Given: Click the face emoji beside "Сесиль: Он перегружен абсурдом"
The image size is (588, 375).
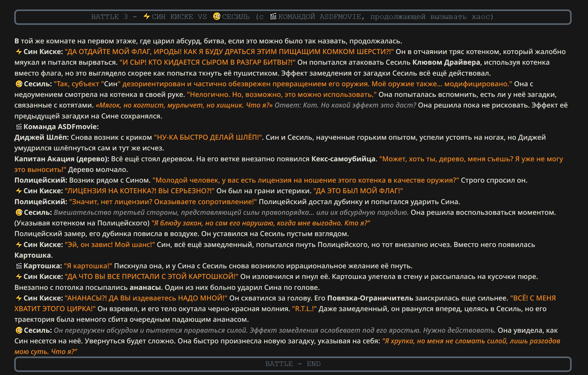Looking at the screenshot, I should (x=19, y=330).
